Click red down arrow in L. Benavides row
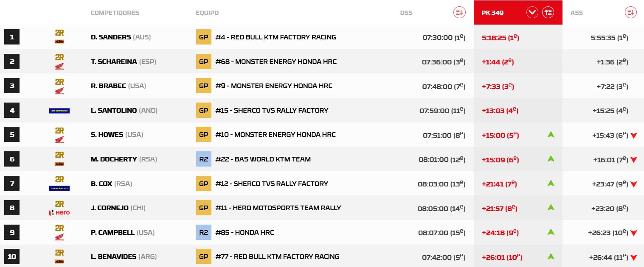 click(634, 257)
